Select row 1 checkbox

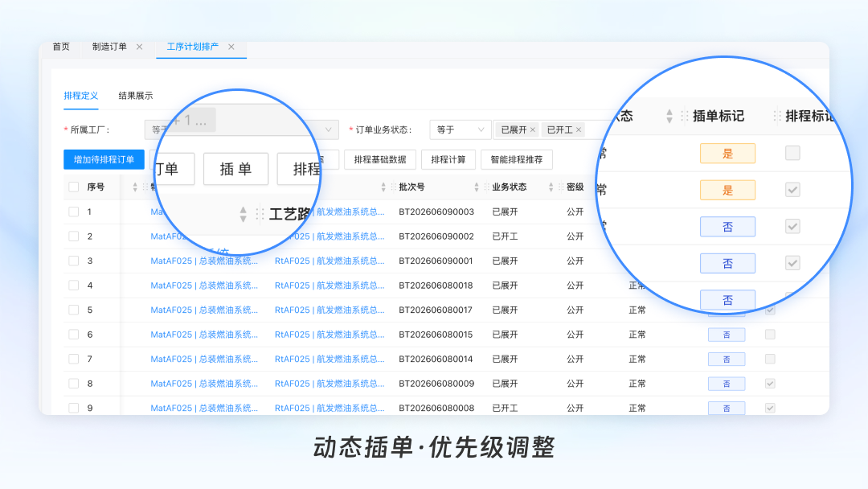pos(74,212)
